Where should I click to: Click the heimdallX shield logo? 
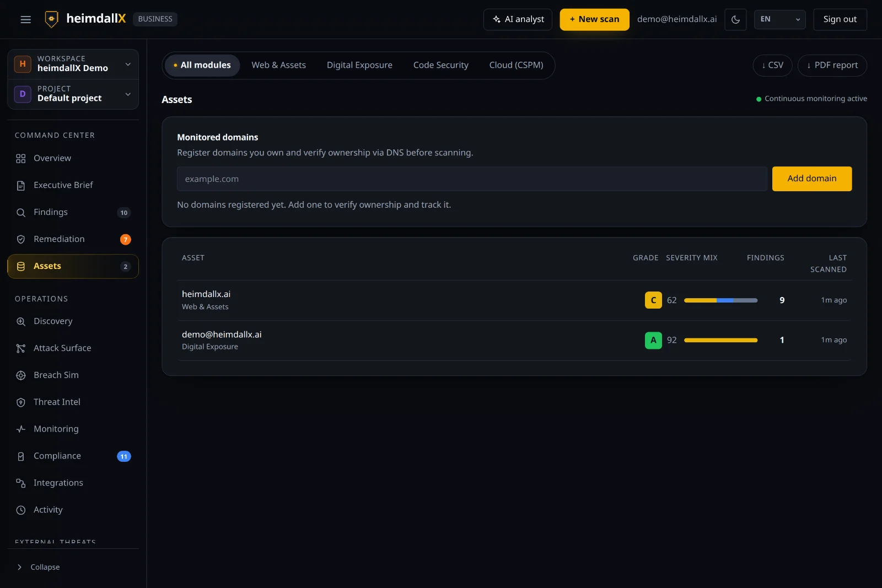(x=51, y=19)
